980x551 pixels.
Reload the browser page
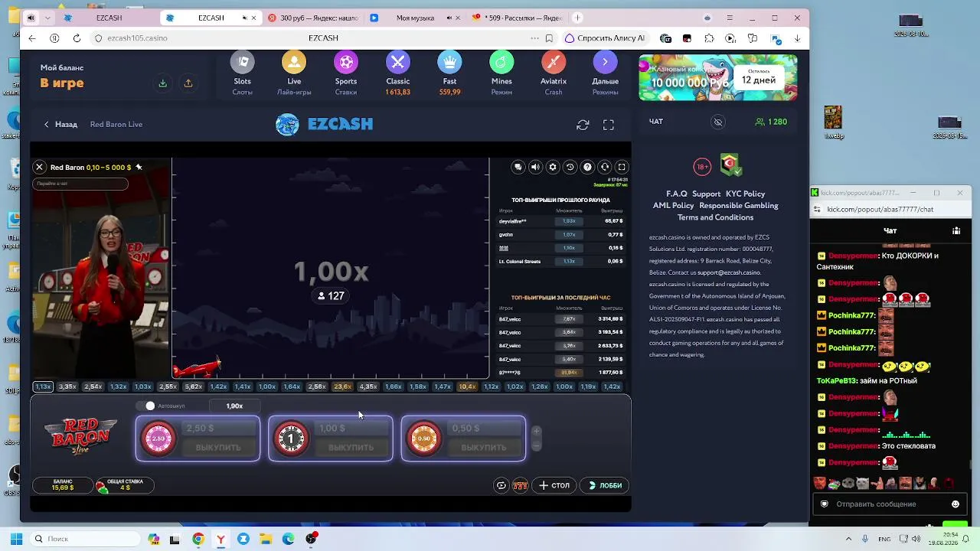click(x=77, y=38)
